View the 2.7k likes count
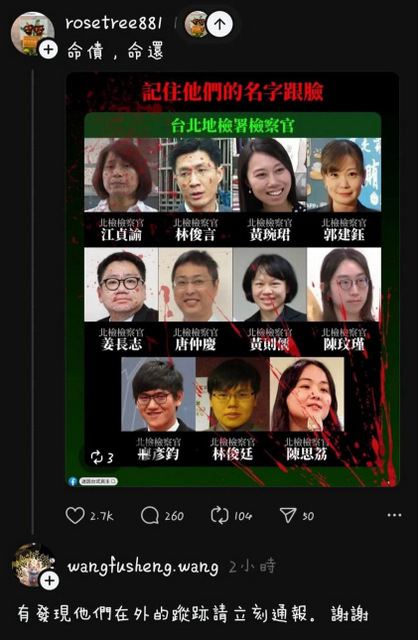Screen dimensions: 418x640 point(102,516)
